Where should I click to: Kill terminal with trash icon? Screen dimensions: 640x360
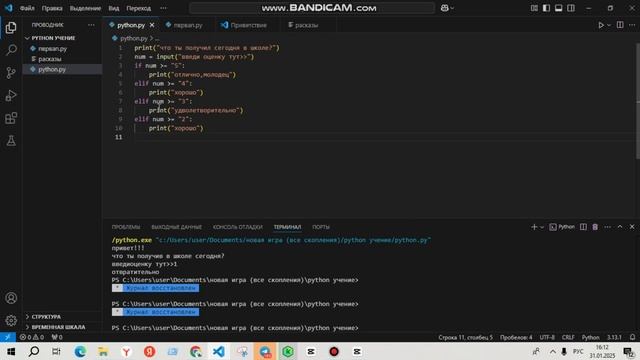595,227
